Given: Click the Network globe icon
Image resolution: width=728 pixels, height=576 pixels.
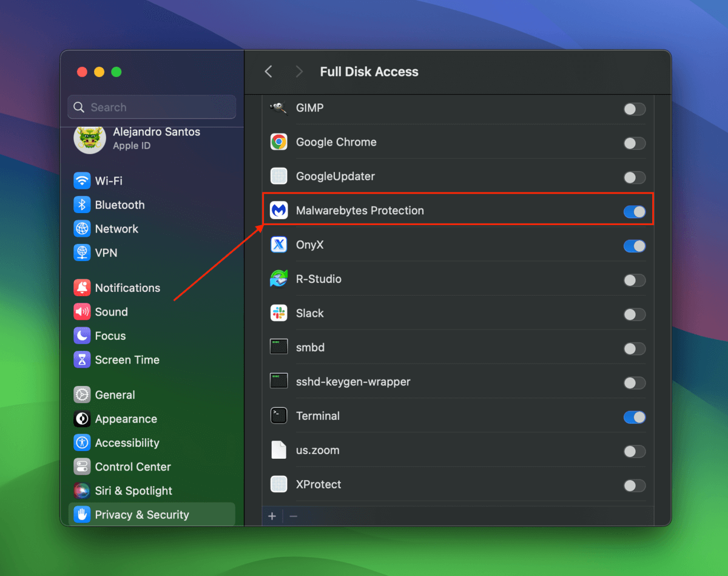Looking at the screenshot, I should 82,229.
